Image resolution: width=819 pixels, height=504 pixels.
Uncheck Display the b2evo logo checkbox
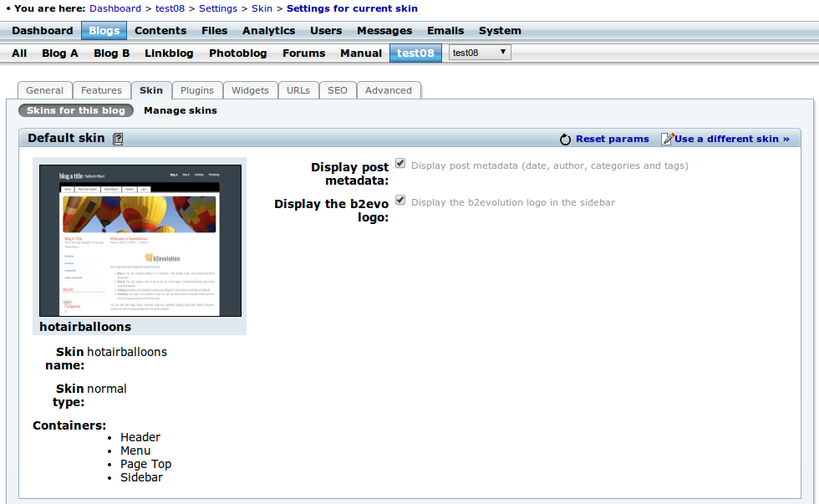[x=400, y=200]
